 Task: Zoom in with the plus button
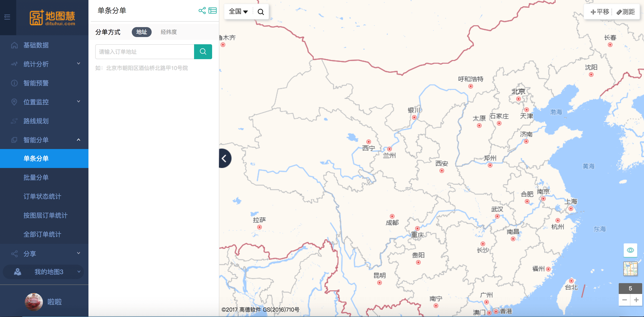click(636, 300)
